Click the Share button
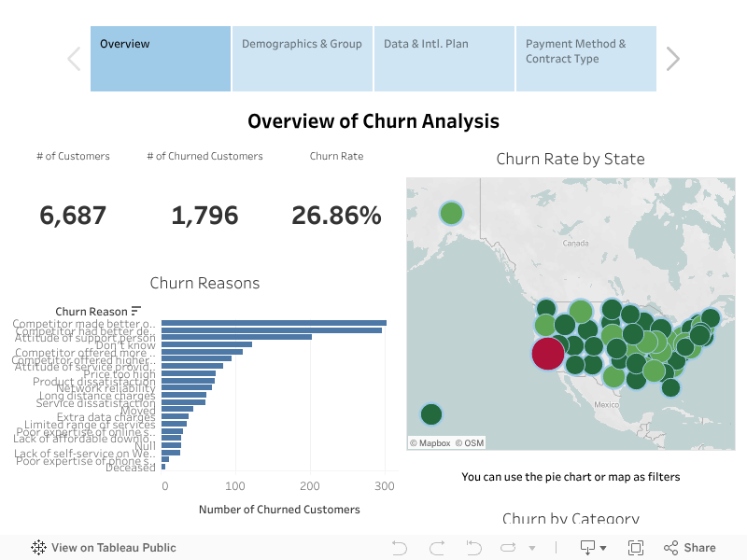Image resolution: width=747 pixels, height=560 pixels. coord(690,548)
